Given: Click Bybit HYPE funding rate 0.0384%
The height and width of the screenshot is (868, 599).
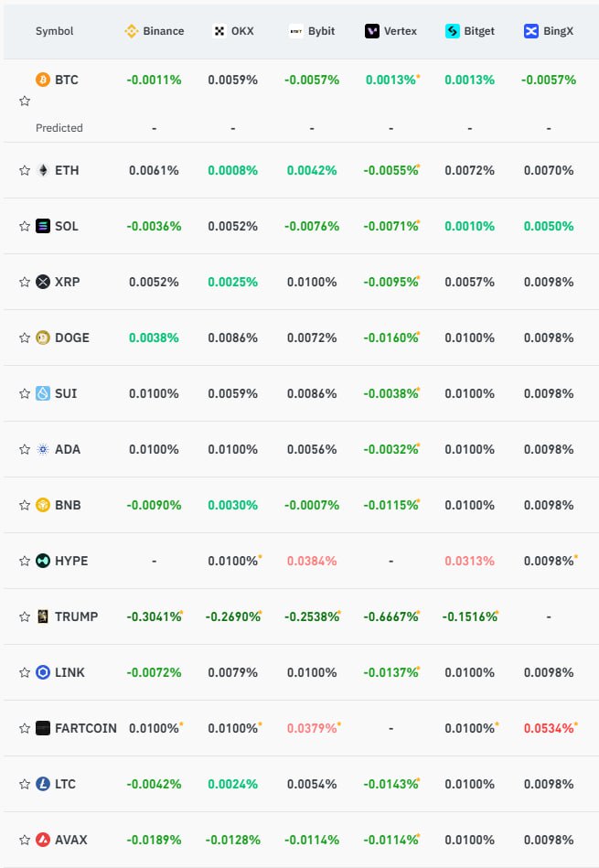Looking at the screenshot, I should [312, 561].
